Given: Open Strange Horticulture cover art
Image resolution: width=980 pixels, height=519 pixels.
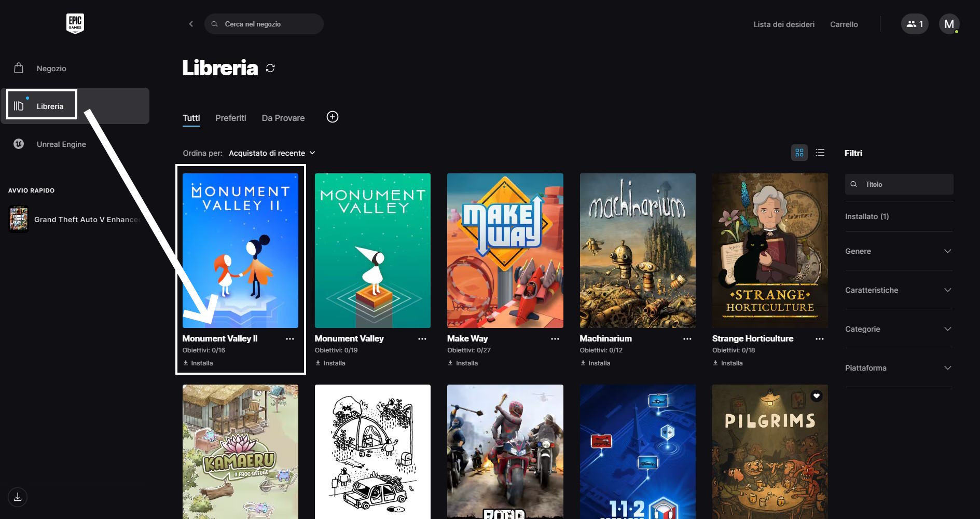Looking at the screenshot, I should pyautogui.click(x=770, y=251).
